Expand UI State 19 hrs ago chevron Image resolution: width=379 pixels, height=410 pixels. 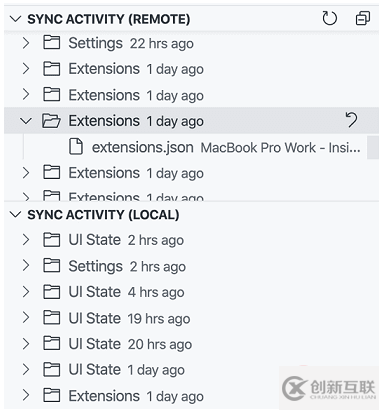(26, 318)
